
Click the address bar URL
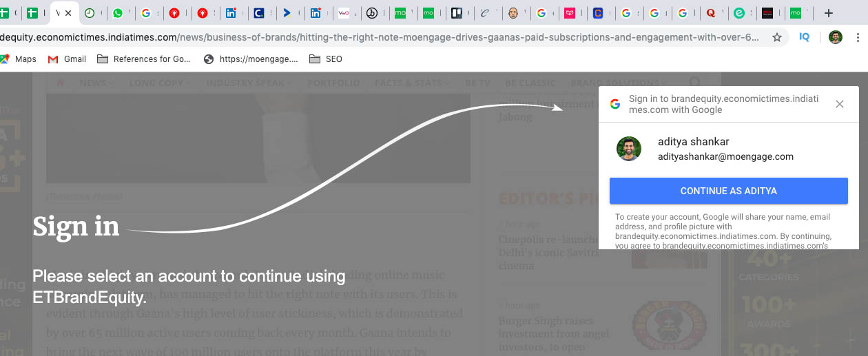tap(379, 37)
